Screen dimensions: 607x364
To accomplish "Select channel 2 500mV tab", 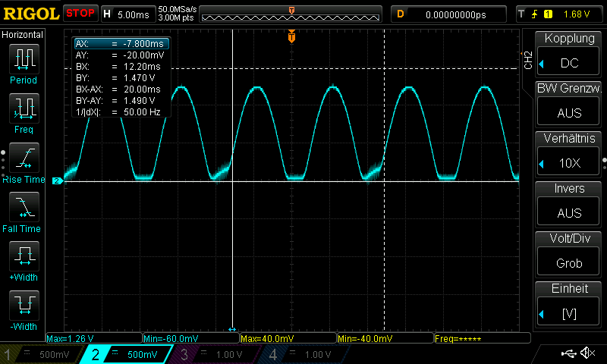I will click(x=127, y=354).
